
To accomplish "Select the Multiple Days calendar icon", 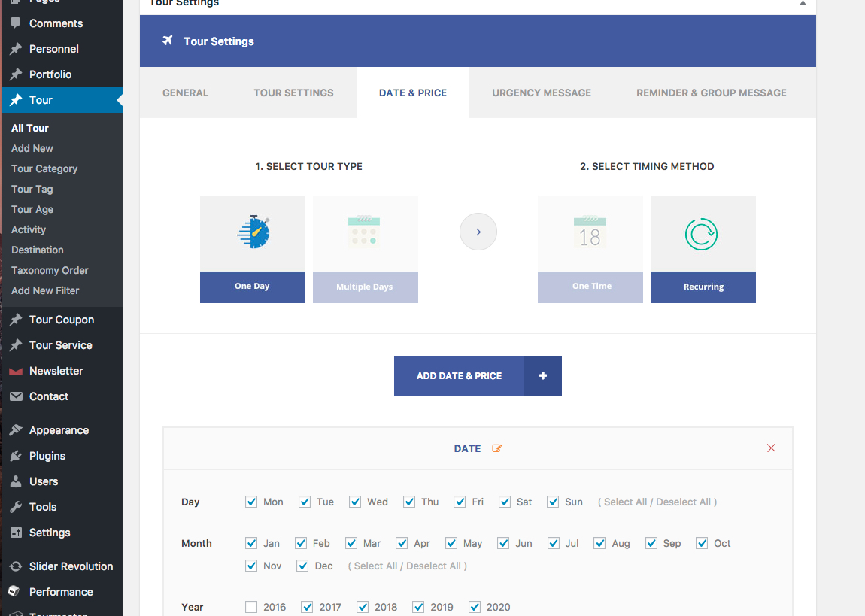I will (x=365, y=233).
